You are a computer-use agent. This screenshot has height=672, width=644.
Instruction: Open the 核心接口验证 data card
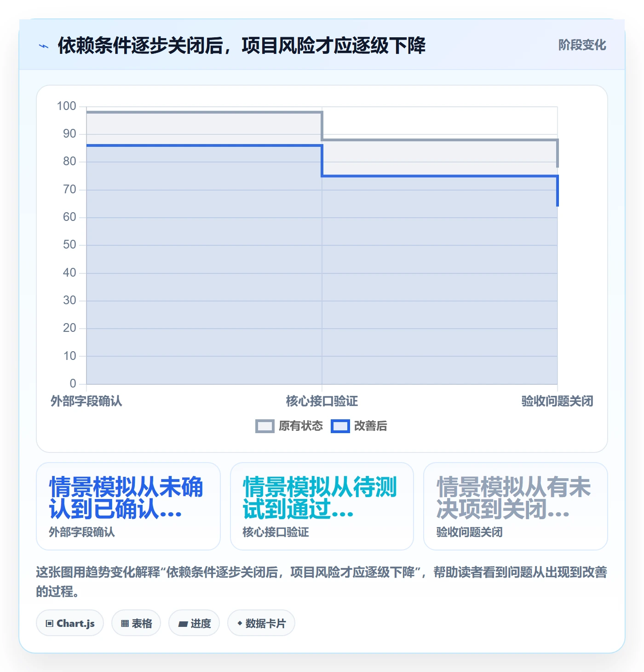tap(322, 506)
